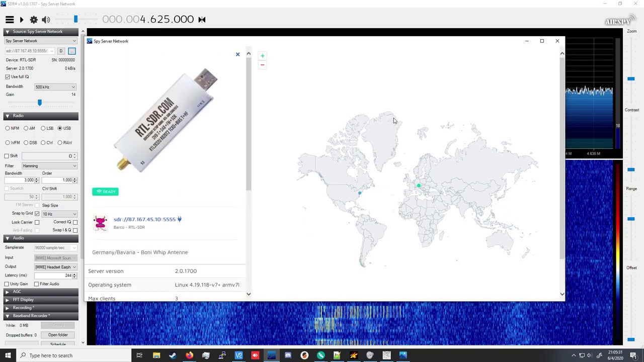The height and width of the screenshot is (362, 644).
Task: Open Discord from the taskbar
Action: coord(288,355)
